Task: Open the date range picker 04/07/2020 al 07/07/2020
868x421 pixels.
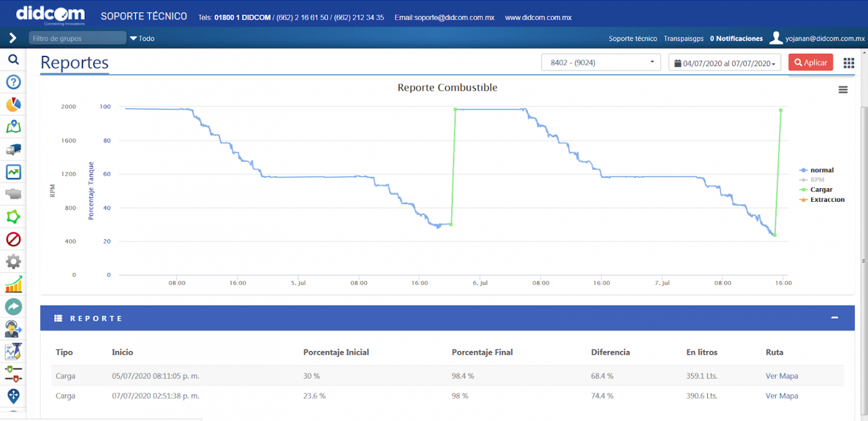Action: (x=724, y=63)
